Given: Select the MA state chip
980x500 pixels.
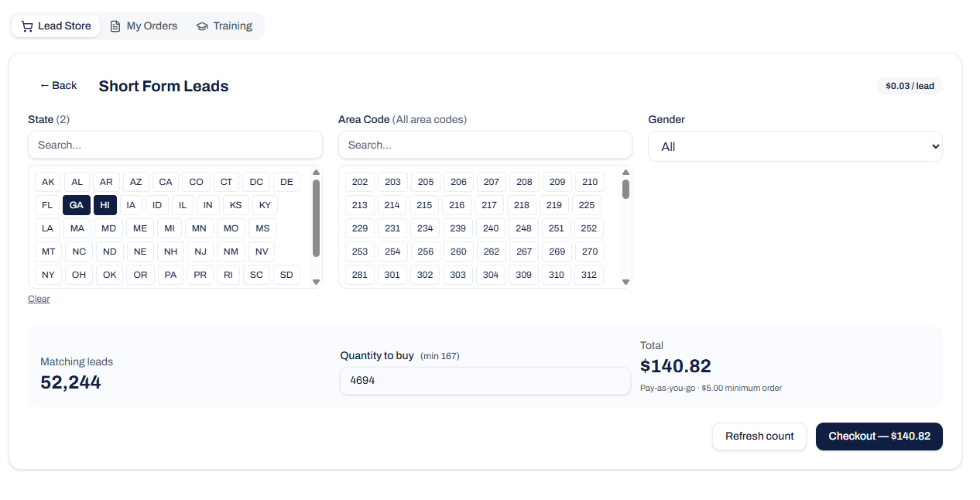Looking at the screenshot, I should pos(77,228).
